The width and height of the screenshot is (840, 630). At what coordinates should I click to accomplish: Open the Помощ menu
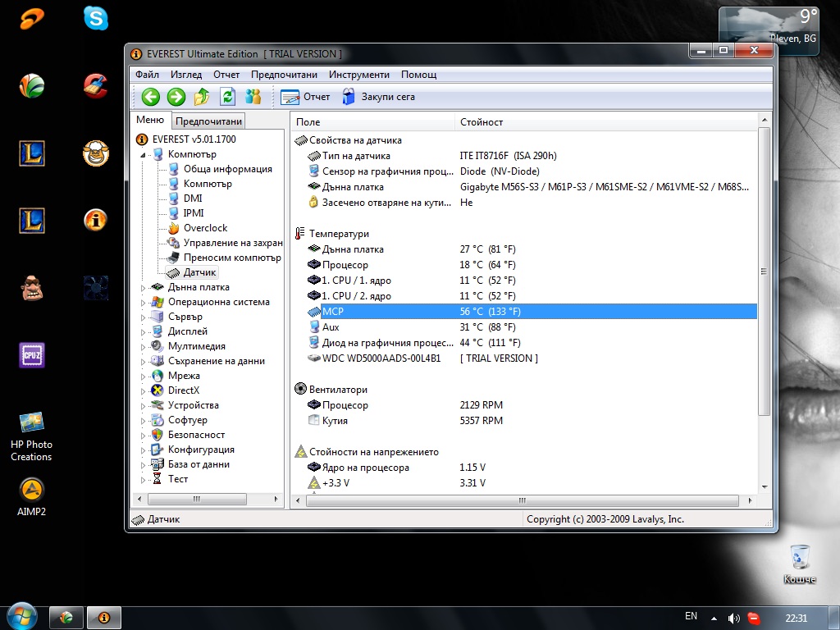[419, 75]
